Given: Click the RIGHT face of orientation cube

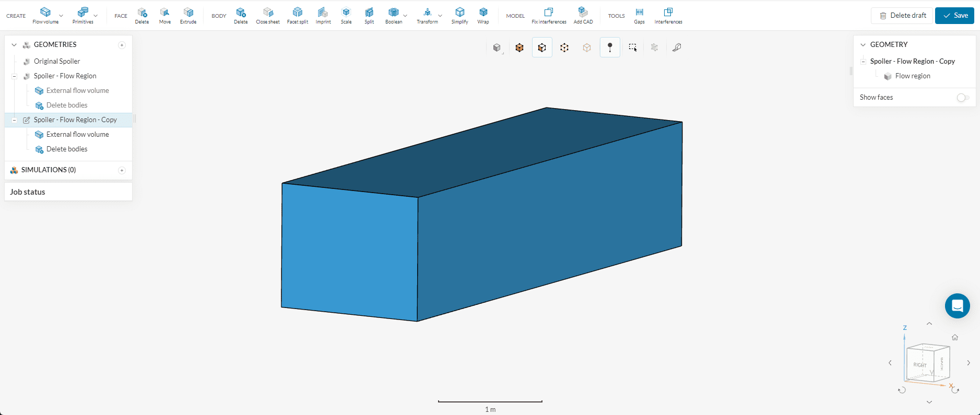Looking at the screenshot, I should (920, 364).
